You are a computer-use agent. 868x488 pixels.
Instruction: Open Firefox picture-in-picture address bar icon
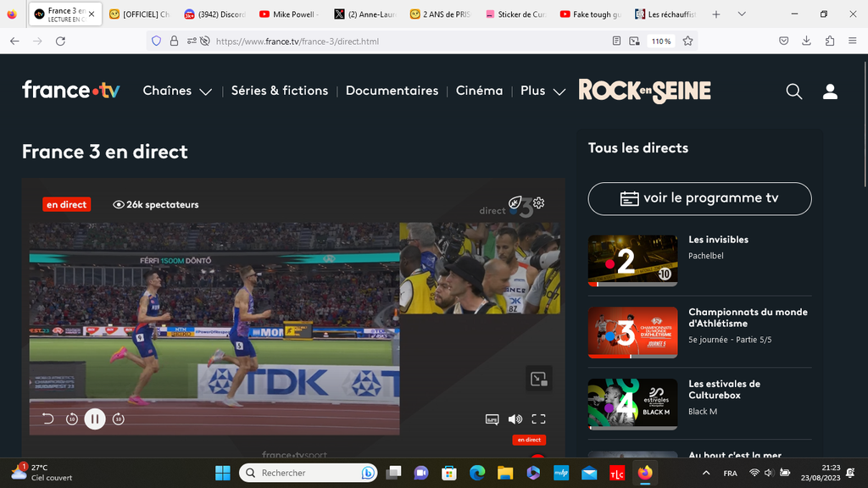coord(634,41)
